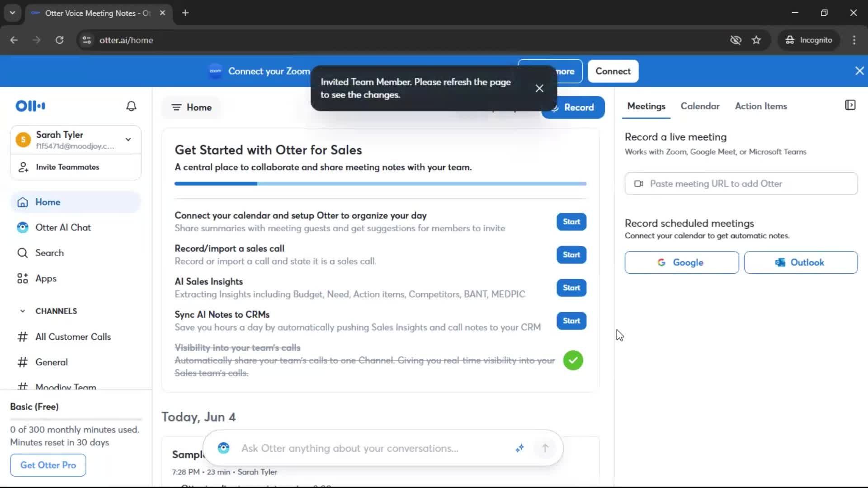Click the monthly minutes usage bar
The width and height of the screenshot is (868, 488).
[x=76, y=419]
